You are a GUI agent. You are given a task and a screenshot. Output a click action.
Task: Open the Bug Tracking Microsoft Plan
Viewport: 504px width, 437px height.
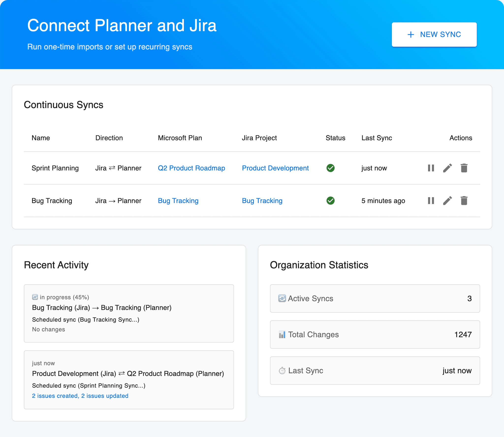178,201
